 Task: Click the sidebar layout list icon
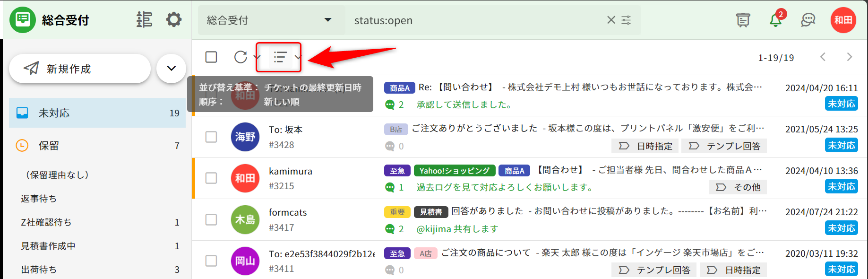coord(144,20)
